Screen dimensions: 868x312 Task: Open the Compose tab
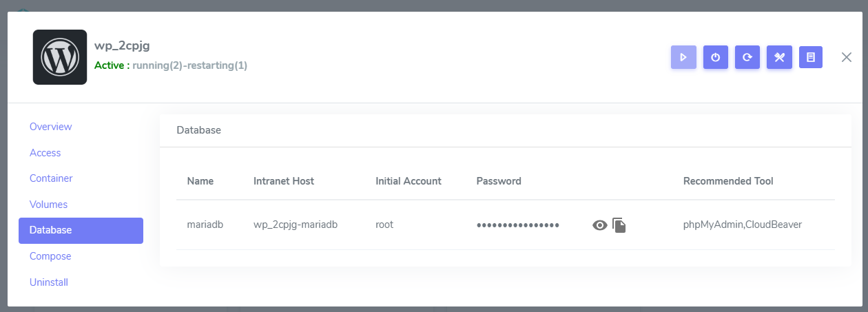50,256
